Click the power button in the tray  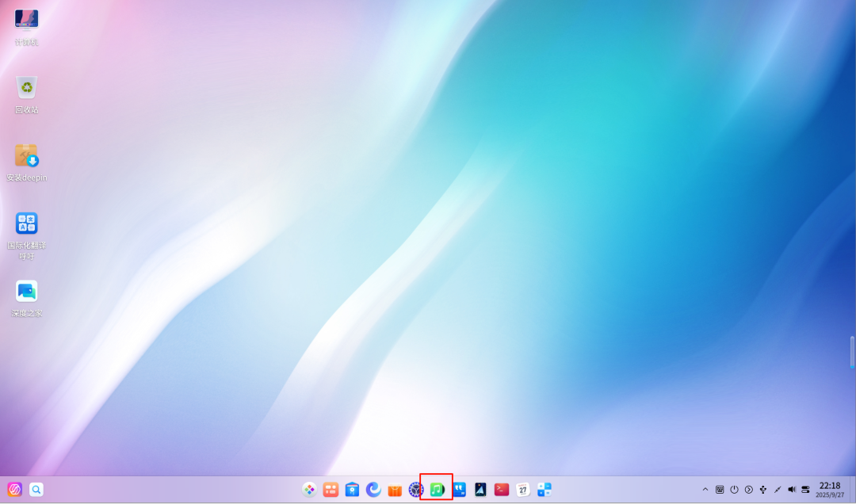pyautogui.click(x=734, y=490)
